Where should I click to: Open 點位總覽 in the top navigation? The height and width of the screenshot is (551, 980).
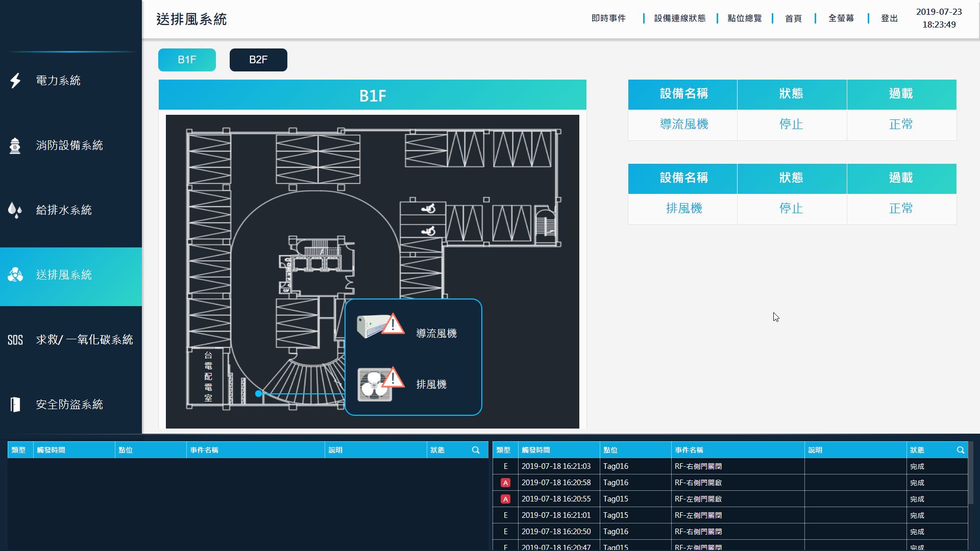[745, 18]
